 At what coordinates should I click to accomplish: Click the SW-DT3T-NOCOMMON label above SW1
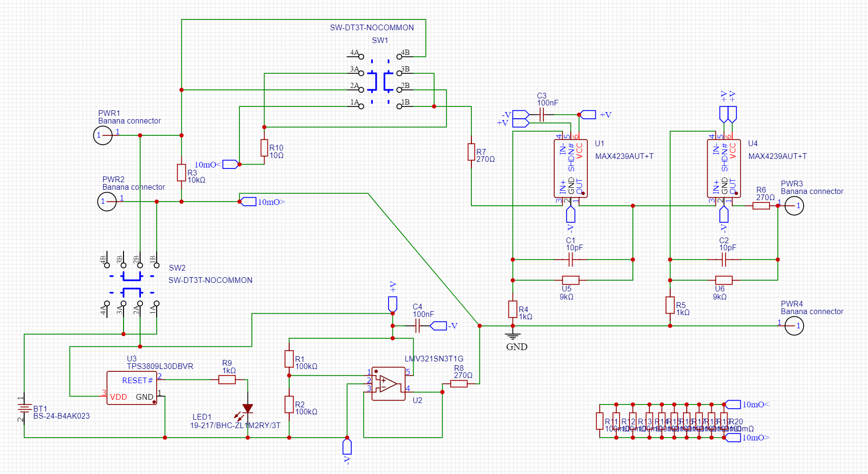(372, 28)
